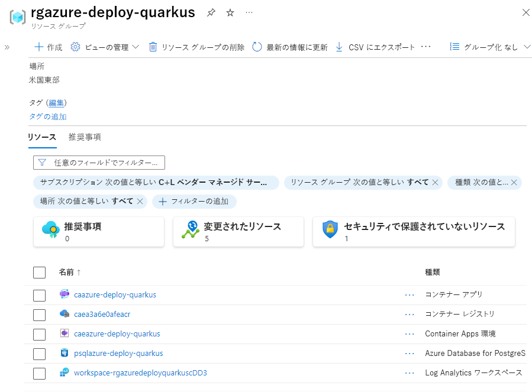This screenshot has height=392, width=532.
Task: Open context menu for workspace-rgazuredeployquarkuscDD3 row
Action: (410, 373)
